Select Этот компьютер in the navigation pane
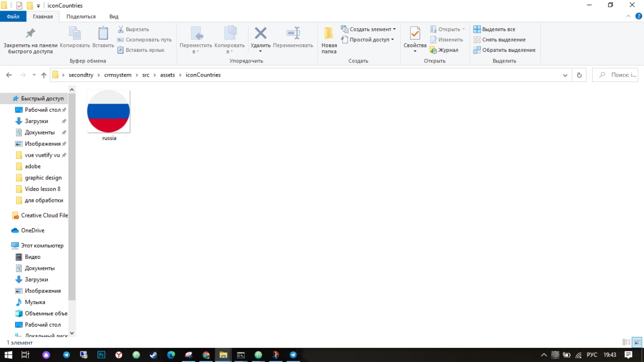This screenshot has width=644, height=362. click(x=38, y=246)
